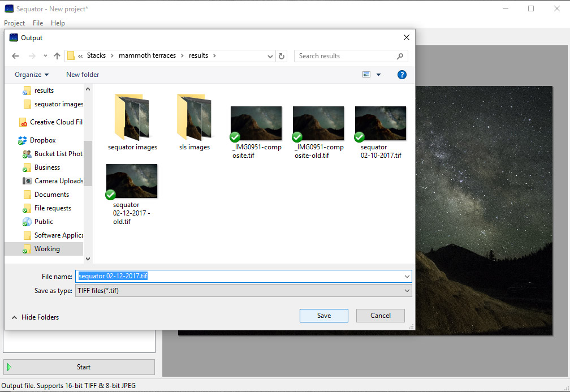
Task: Select sequator 02-10-2017.tif file
Action: pos(381,132)
